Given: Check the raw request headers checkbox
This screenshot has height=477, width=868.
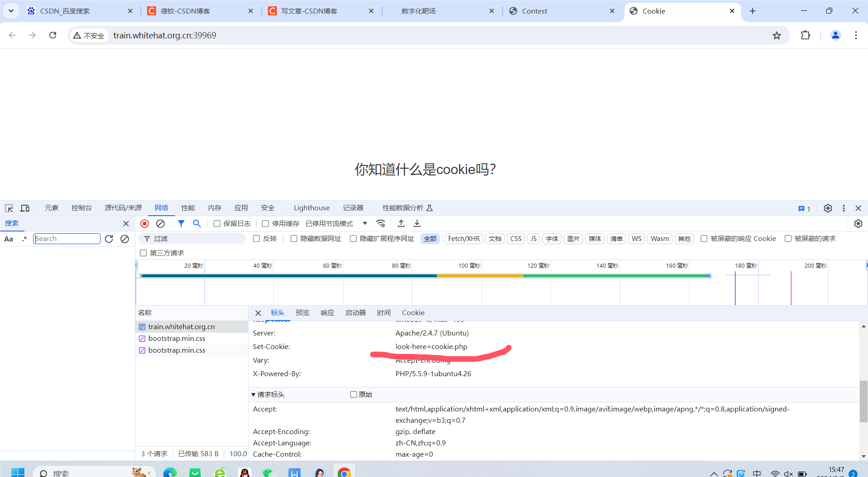Looking at the screenshot, I should point(354,395).
